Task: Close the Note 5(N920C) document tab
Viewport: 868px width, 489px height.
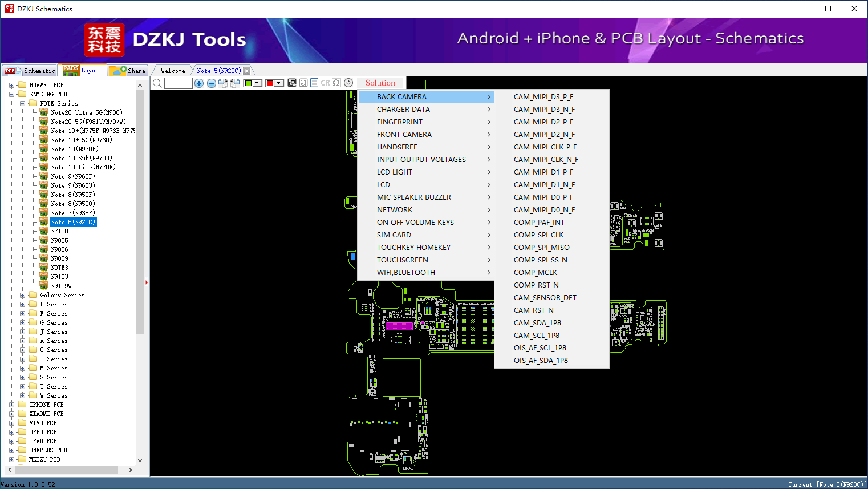Action: pos(246,71)
